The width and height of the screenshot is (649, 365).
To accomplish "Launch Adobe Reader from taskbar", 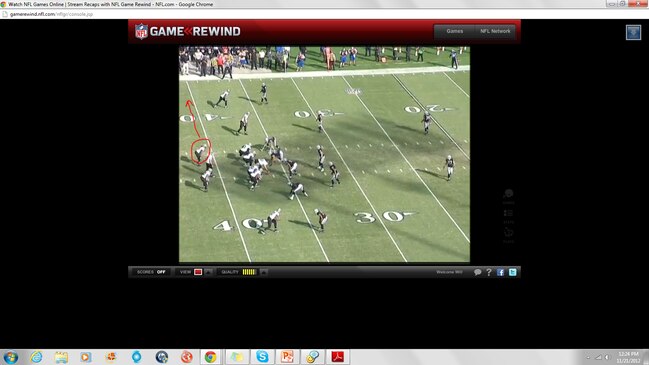I will [x=338, y=356].
